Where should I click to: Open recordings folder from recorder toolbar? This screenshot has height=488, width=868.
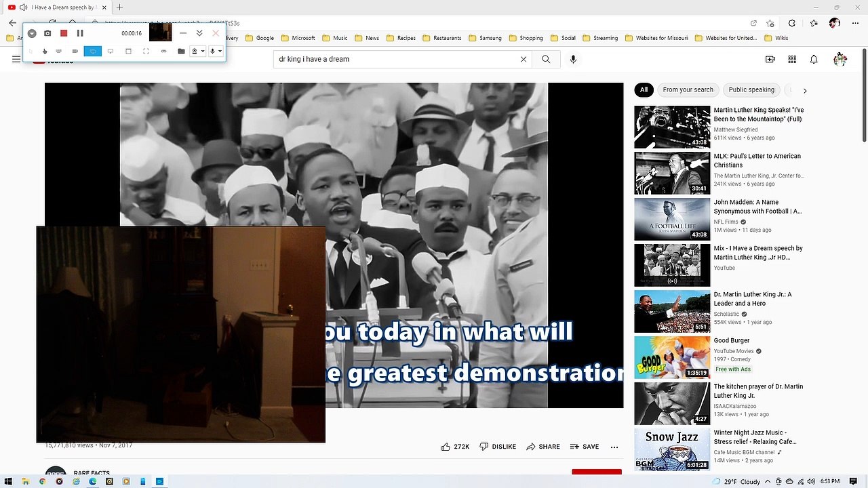[181, 51]
